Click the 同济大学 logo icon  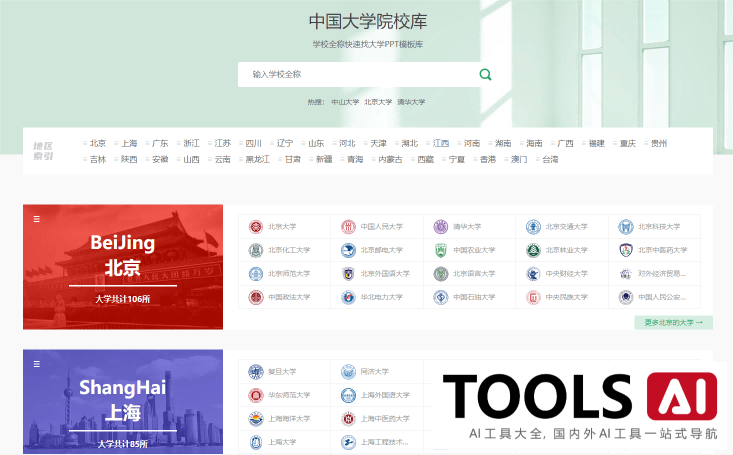coord(348,371)
